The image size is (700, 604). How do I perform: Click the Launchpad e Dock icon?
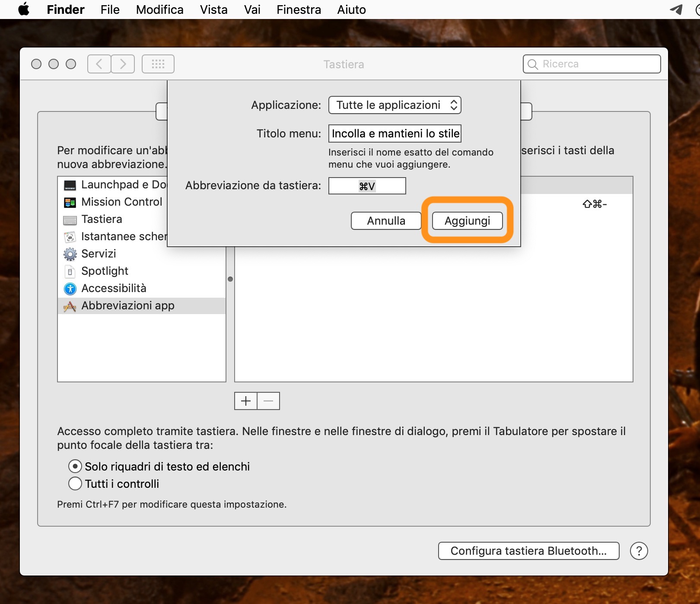pyautogui.click(x=70, y=185)
